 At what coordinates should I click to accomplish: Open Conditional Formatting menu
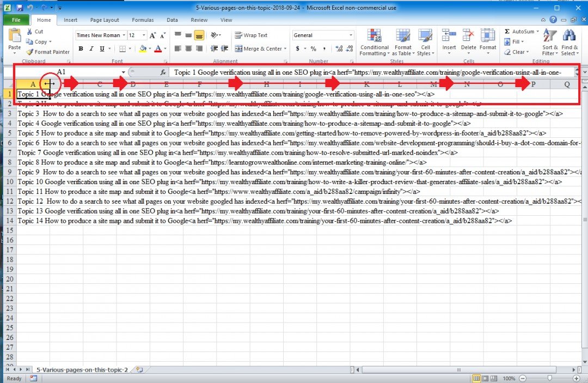pos(374,42)
